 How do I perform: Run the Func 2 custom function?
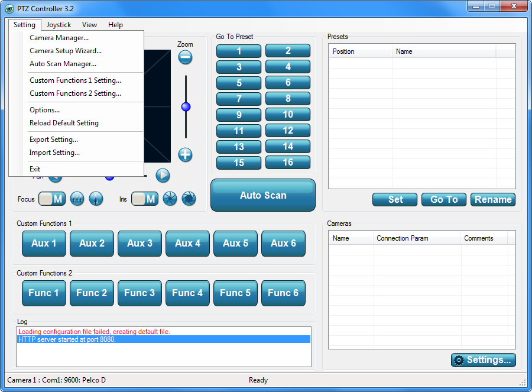tap(92, 293)
